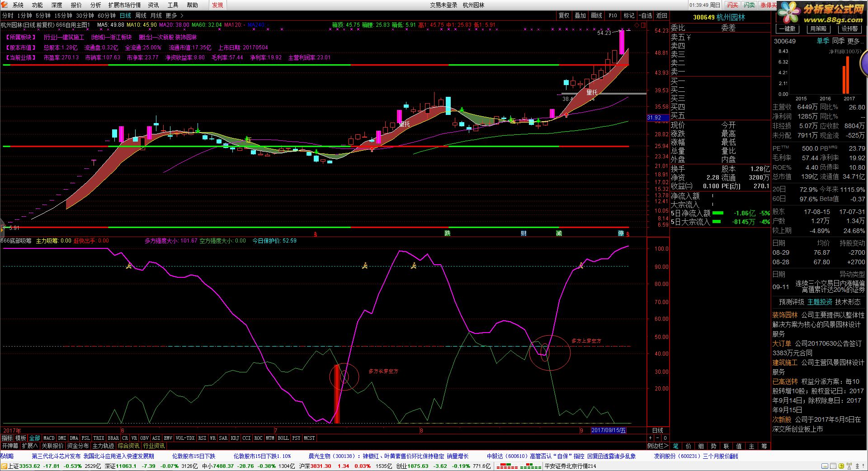Open the 综合资讯 tab
868x471 pixels.
(x=128, y=446)
